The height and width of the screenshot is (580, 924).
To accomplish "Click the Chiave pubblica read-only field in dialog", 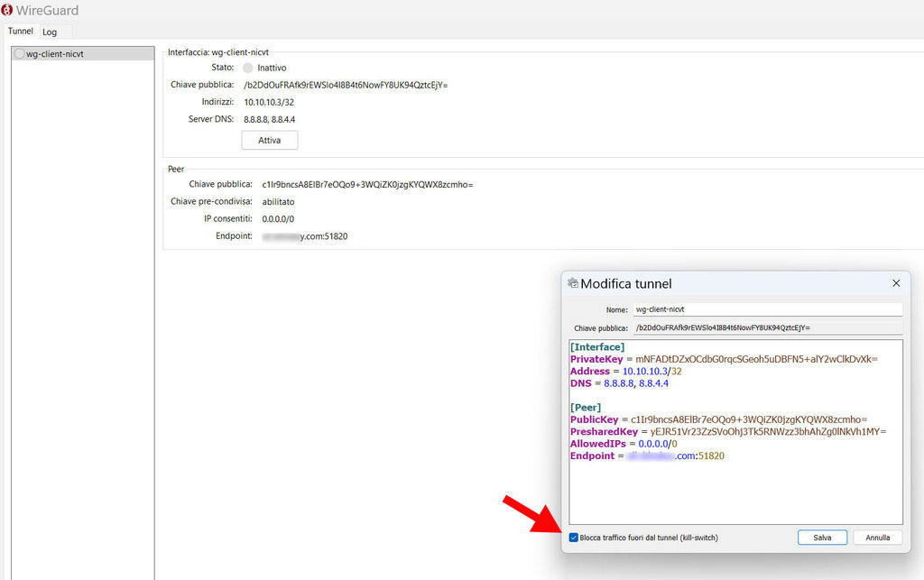I will coord(768,328).
